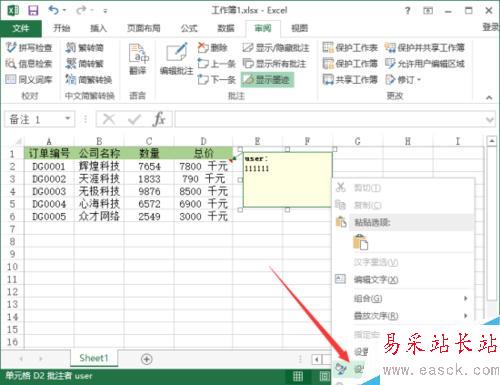This screenshot has height=385, width=500.
Task: Add a new sheet with plus button
Action: [x=147, y=359]
